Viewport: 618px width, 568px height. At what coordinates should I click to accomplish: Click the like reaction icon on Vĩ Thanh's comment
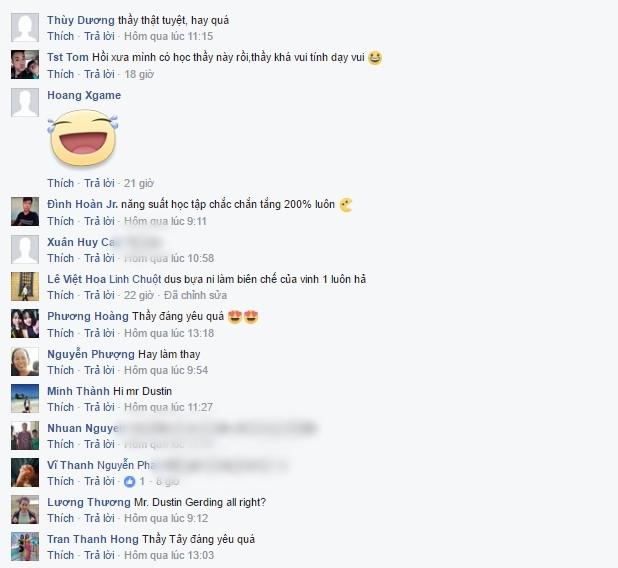point(130,481)
